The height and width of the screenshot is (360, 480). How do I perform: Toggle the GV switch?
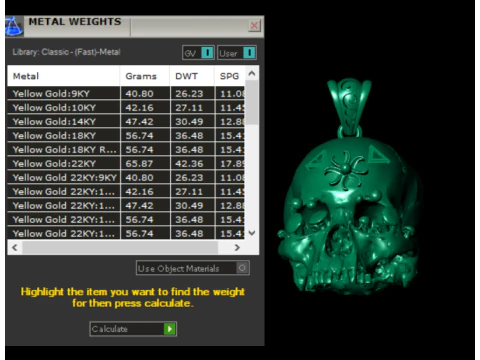[x=198, y=53]
